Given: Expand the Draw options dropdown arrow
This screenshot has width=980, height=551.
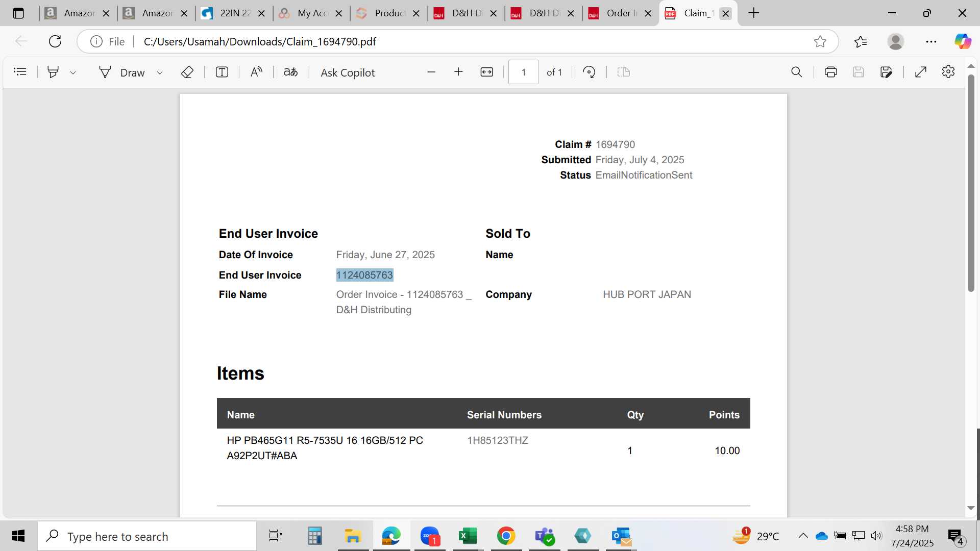Looking at the screenshot, I should 160,72.
